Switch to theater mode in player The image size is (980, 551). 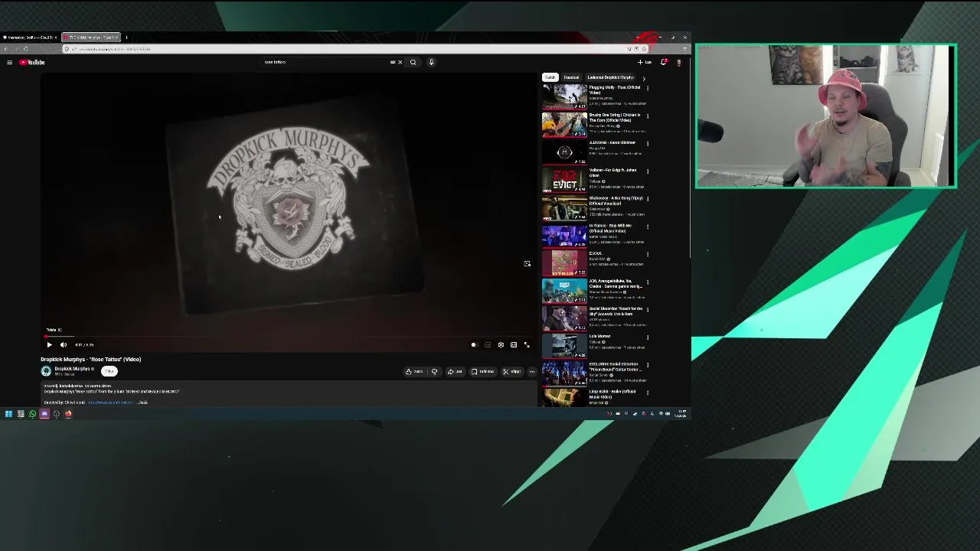tap(514, 345)
